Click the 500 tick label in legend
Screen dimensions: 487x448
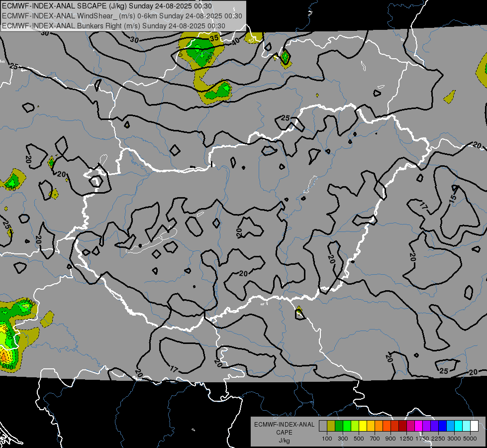coord(359,439)
